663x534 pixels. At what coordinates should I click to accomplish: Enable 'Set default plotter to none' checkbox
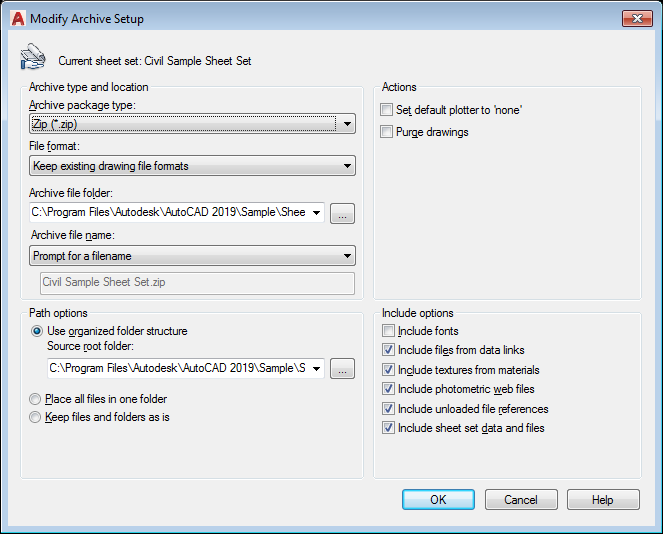pos(388,110)
